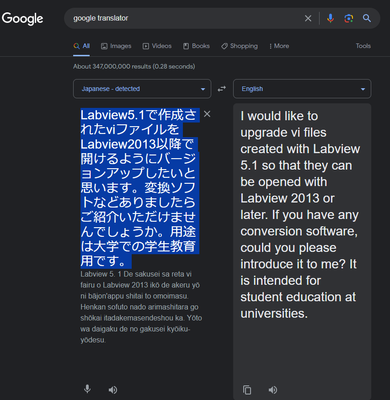Open the target language dropdown 'English'
Image resolution: width=390 pixels, height=400 pixels.
click(x=302, y=89)
